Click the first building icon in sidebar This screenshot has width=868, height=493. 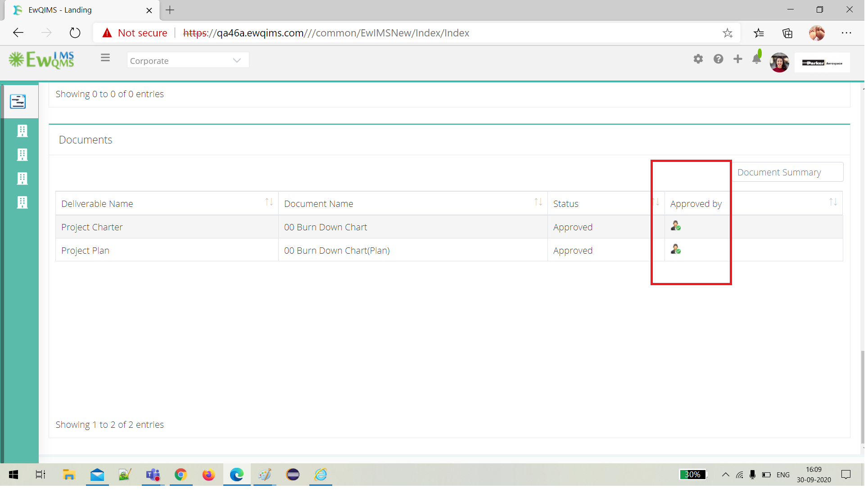click(x=22, y=131)
